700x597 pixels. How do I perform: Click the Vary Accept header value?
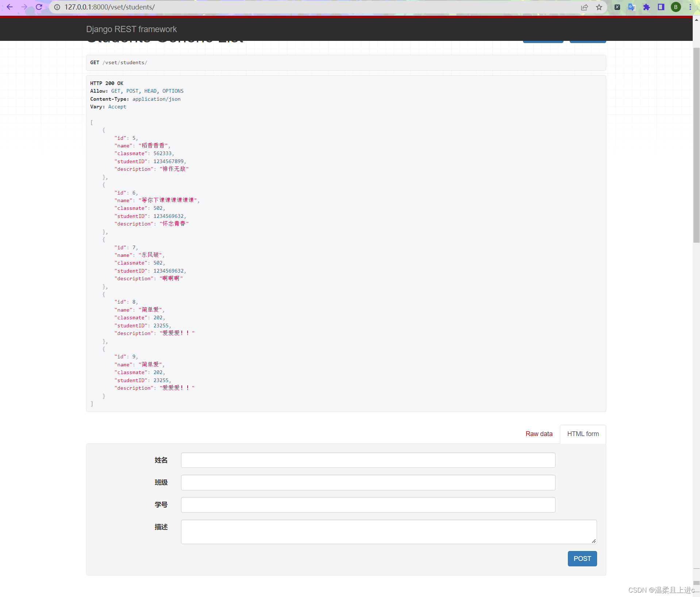point(117,107)
